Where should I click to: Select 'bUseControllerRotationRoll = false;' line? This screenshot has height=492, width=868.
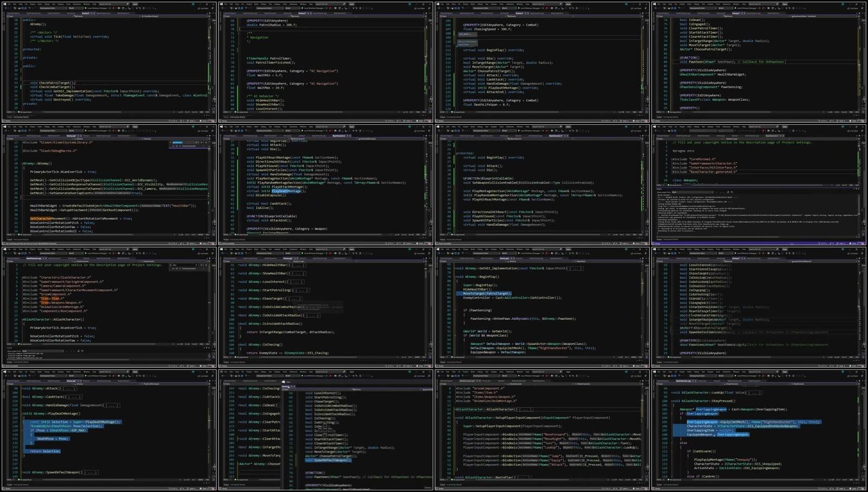(62, 231)
